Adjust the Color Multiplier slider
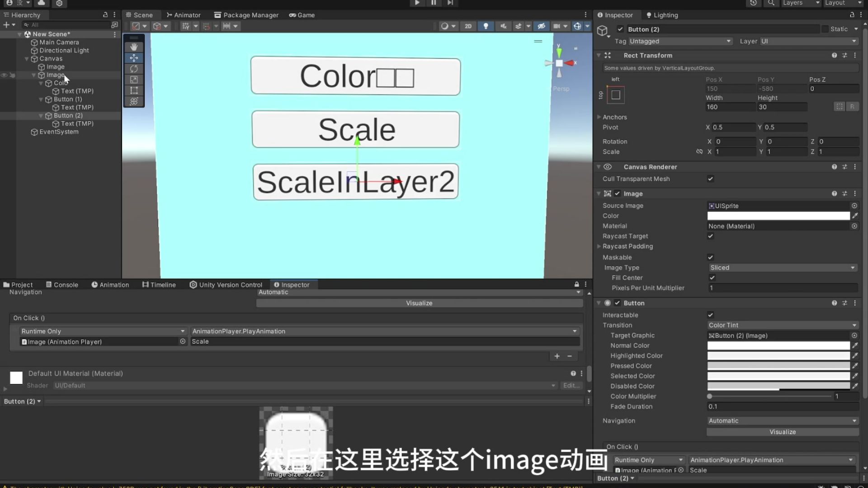 tap(770, 396)
